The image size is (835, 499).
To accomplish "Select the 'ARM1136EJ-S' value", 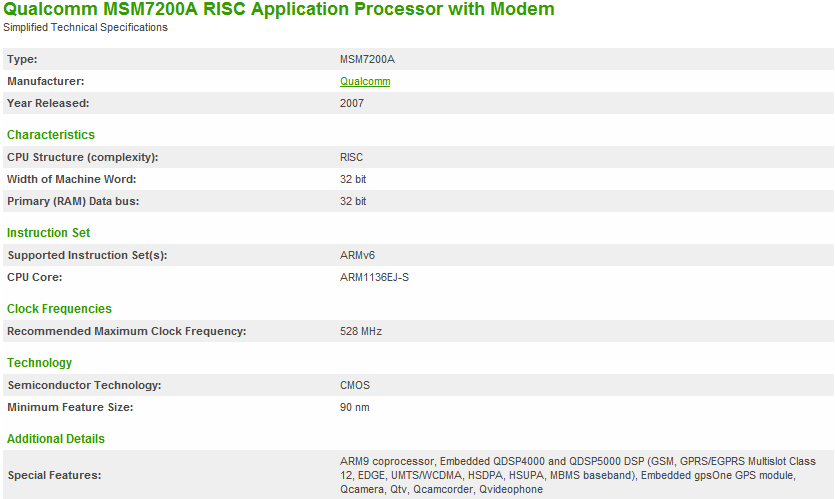I will click(x=374, y=277).
